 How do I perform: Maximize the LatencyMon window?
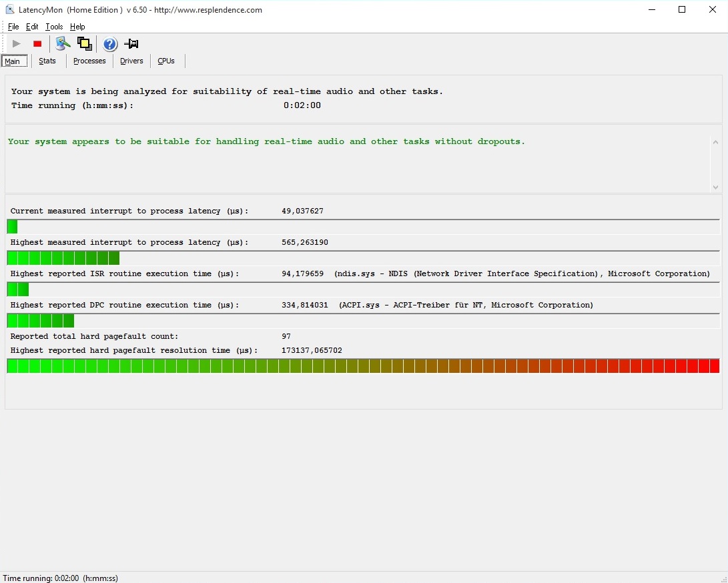(682, 10)
